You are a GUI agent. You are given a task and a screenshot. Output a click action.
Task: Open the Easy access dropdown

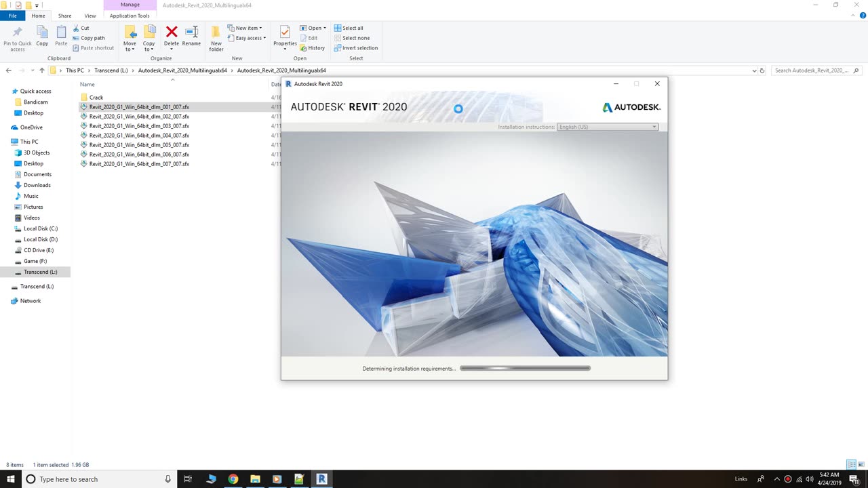pyautogui.click(x=247, y=38)
